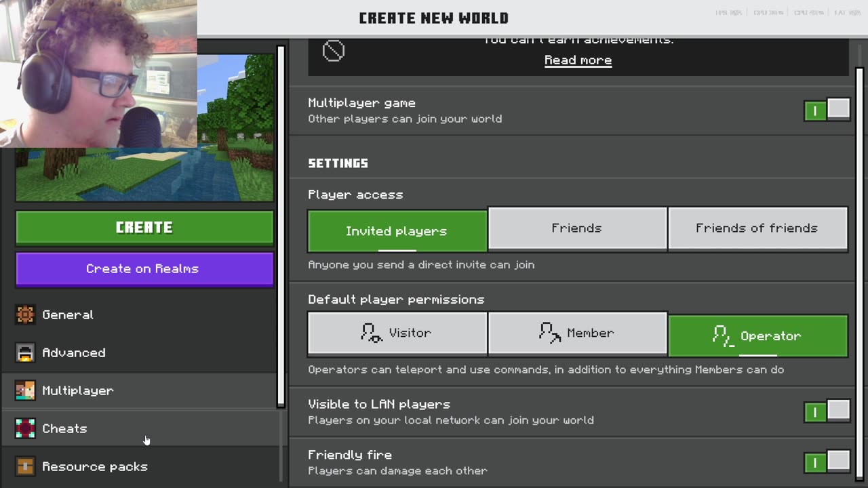
Task: Click the Resource packs chest icon
Action: point(25,466)
